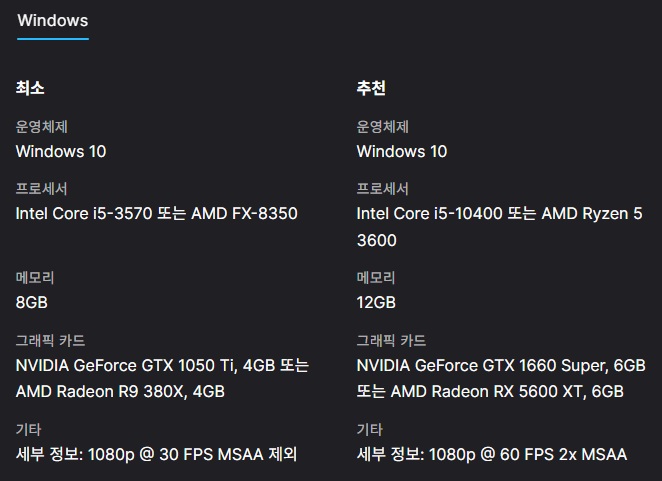Click the 메모리 label under 최소
The image size is (662, 481).
point(36,277)
